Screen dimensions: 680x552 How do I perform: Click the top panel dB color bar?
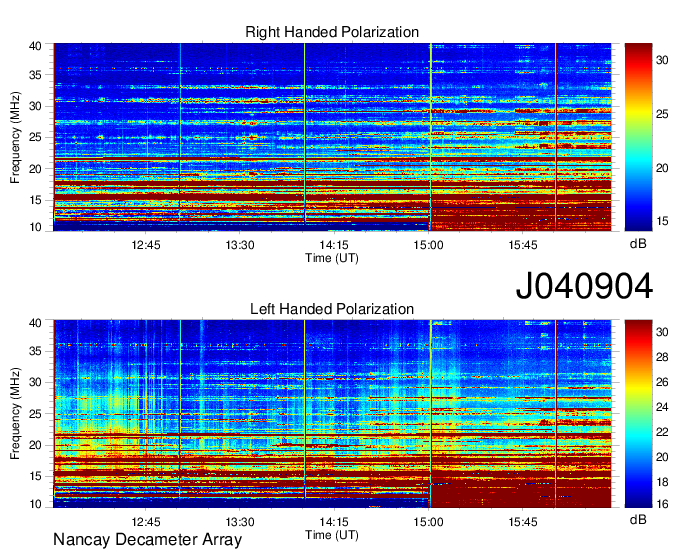(x=638, y=137)
